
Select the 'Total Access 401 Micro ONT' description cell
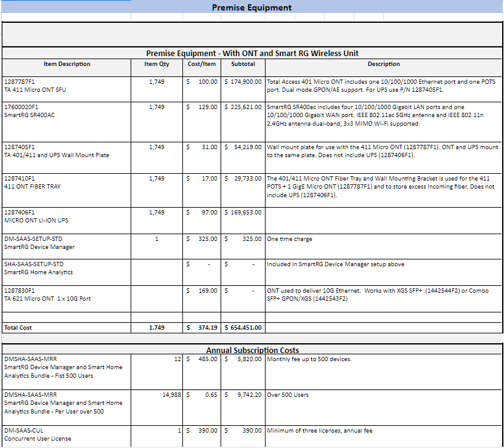click(x=383, y=89)
